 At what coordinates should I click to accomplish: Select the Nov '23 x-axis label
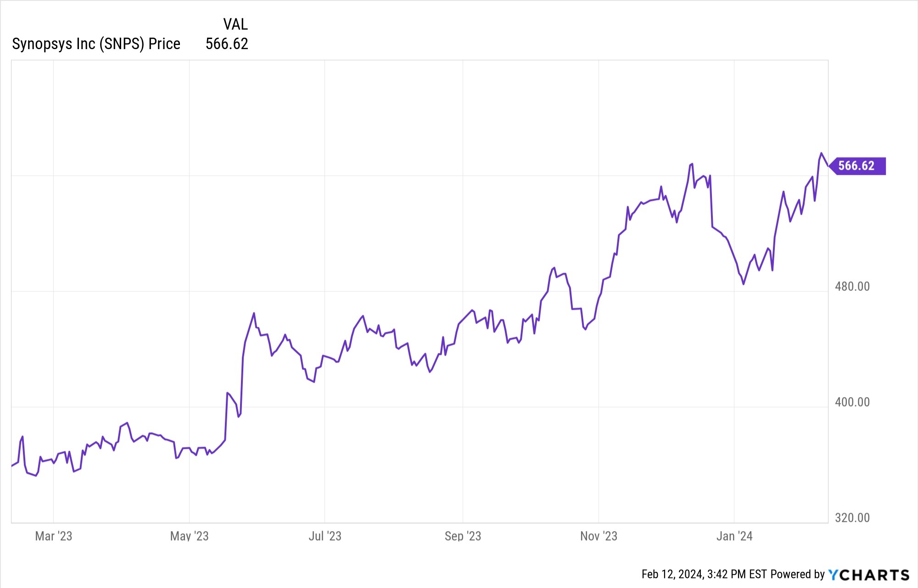coord(599,536)
